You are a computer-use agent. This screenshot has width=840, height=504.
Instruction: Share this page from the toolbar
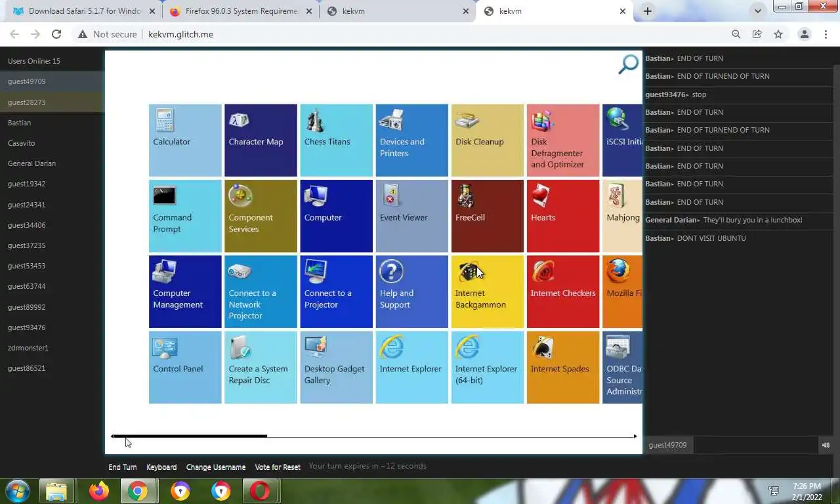tap(757, 34)
